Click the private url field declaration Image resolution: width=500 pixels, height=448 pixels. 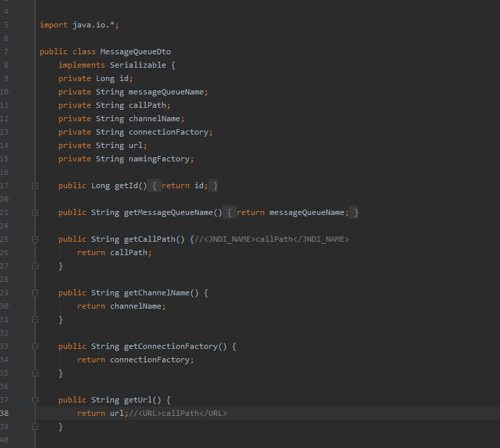pyautogui.click(x=103, y=145)
